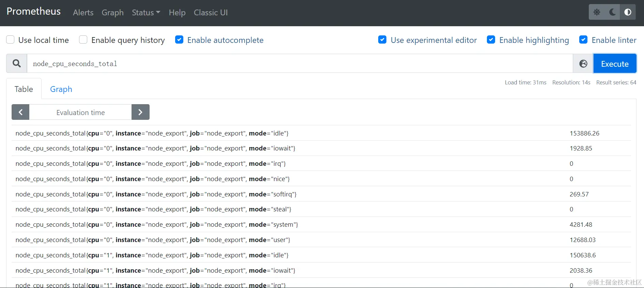Image resolution: width=644 pixels, height=288 pixels.
Task: Click the cpu="1" mode="iowait" series row
Action: pos(321,270)
